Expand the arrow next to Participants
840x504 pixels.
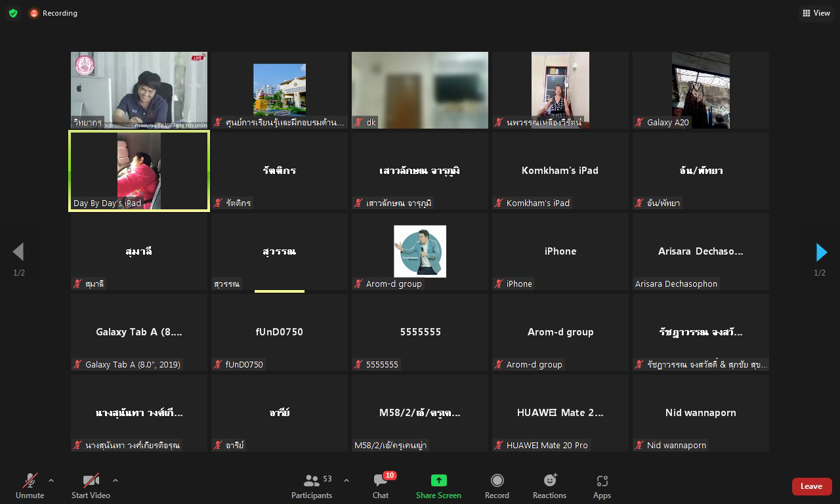click(x=346, y=480)
